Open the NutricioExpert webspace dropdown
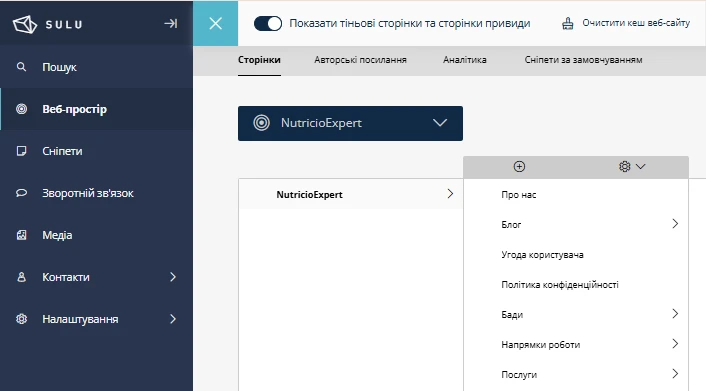The height and width of the screenshot is (391, 706). coord(350,123)
